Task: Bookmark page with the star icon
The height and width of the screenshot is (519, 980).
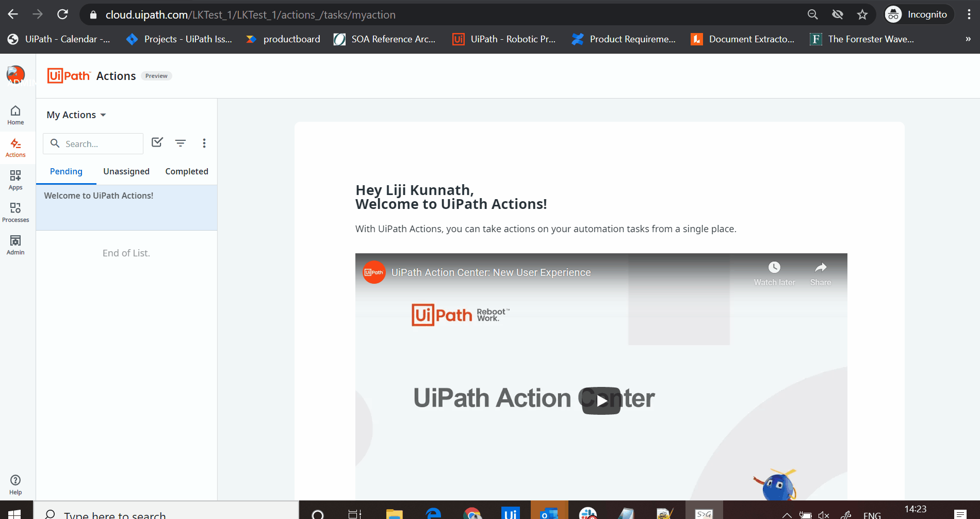Action: [862, 14]
